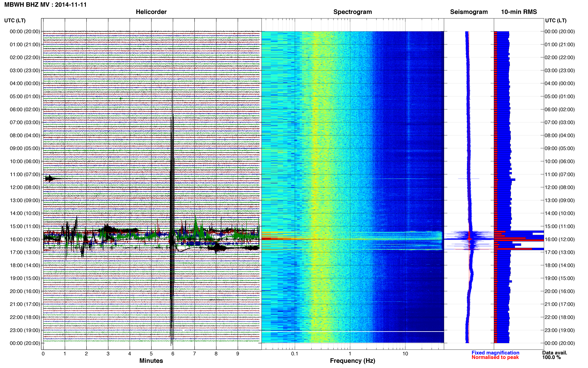Click the 'Seismogram' panel title
Screen dimensions: 588x368
click(x=469, y=12)
